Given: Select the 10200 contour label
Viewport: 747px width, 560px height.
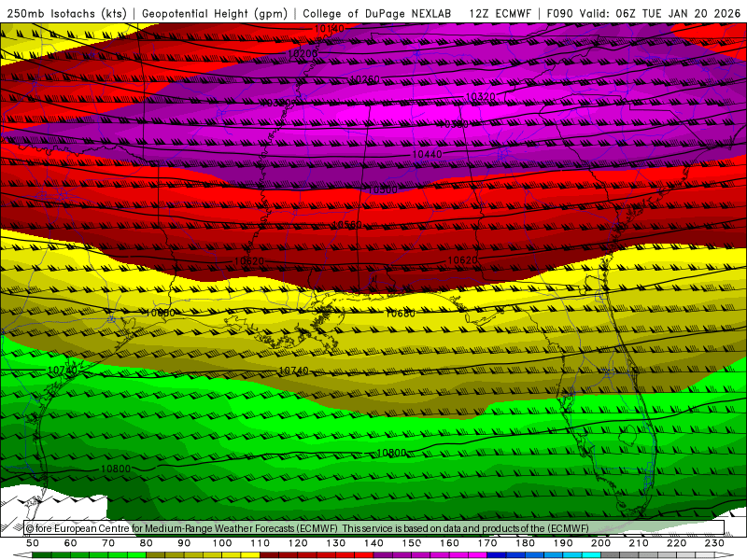Looking at the screenshot, I should [x=303, y=54].
